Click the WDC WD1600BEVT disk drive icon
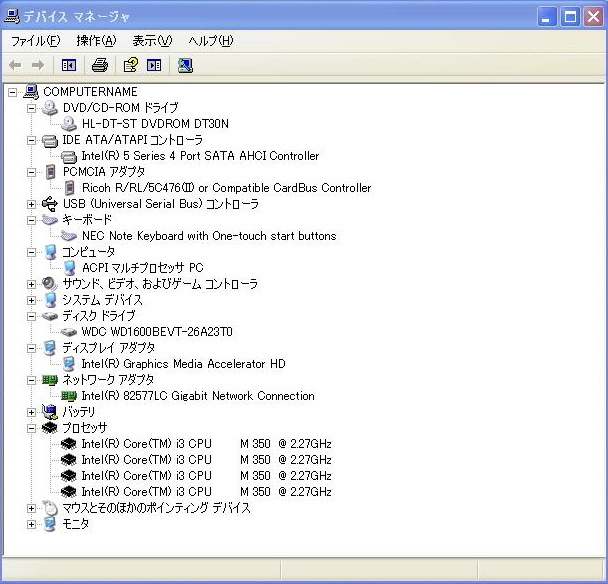The image size is (608, 584). (x=69, y=332)
